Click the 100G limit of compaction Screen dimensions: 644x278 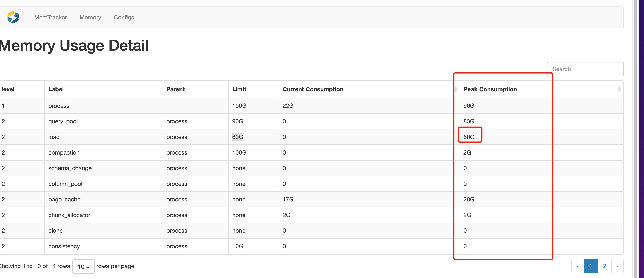coord(239,153)
